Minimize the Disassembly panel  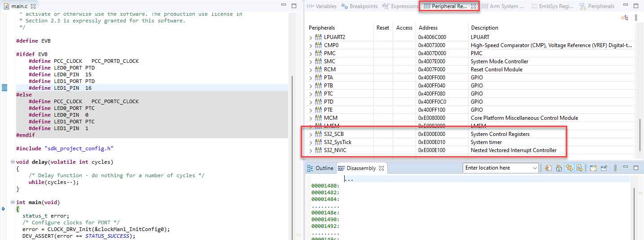[x=626, y=168]
